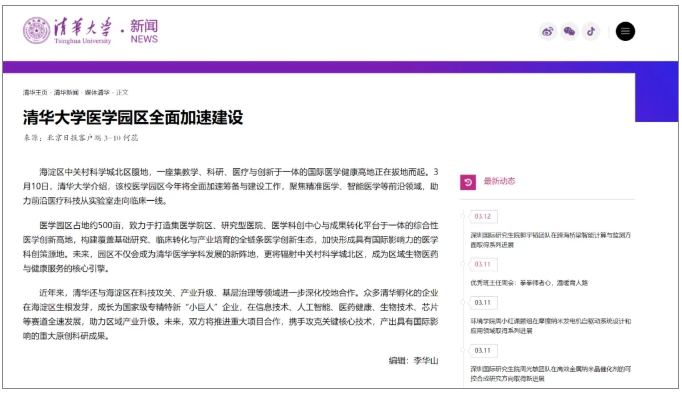682x393 pixels.
Task: Open the Weibo social media icon
Action: tap(548, 31)
